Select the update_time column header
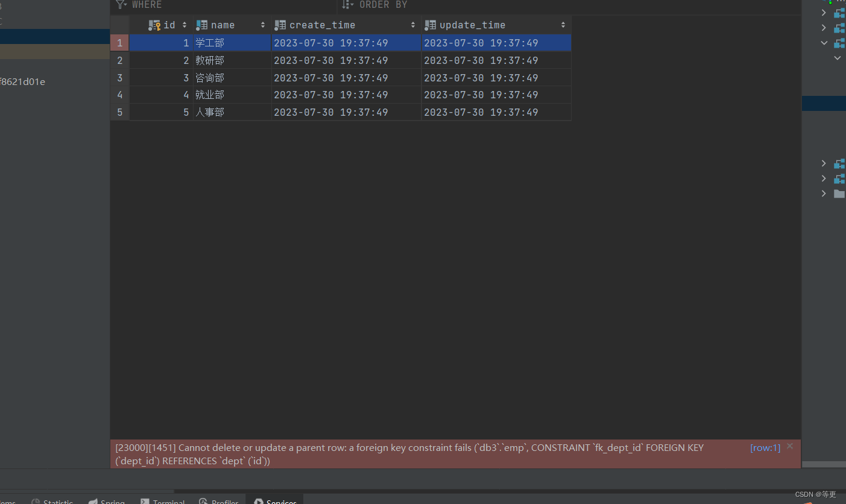Image resolution: width=846 pixels, height=504 pixels. 496,25
